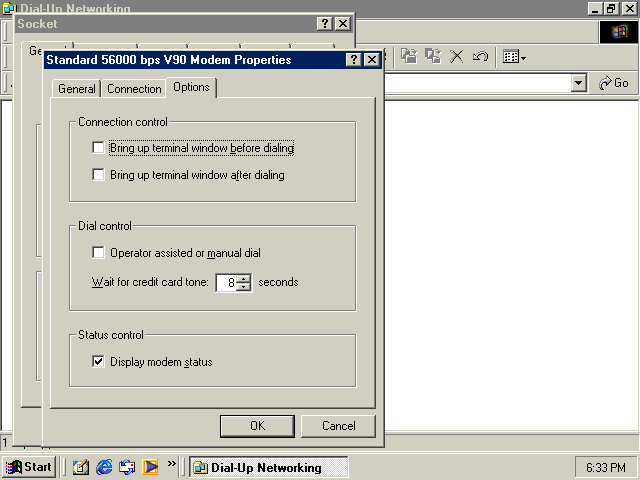The image size is (640, 480).
Task: Click the Socket dialog help button
Action: (324, 24)
